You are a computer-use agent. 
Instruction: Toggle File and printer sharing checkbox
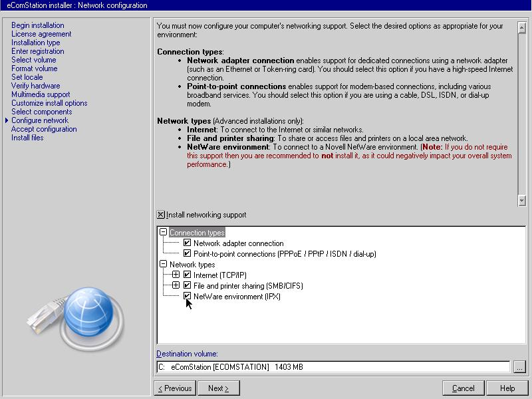(187, 285)
